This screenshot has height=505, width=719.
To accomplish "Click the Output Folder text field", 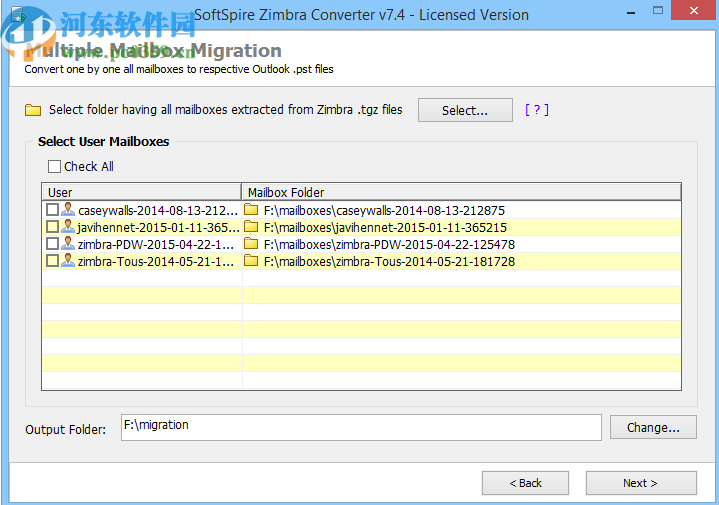I will (x=361, y=427).
